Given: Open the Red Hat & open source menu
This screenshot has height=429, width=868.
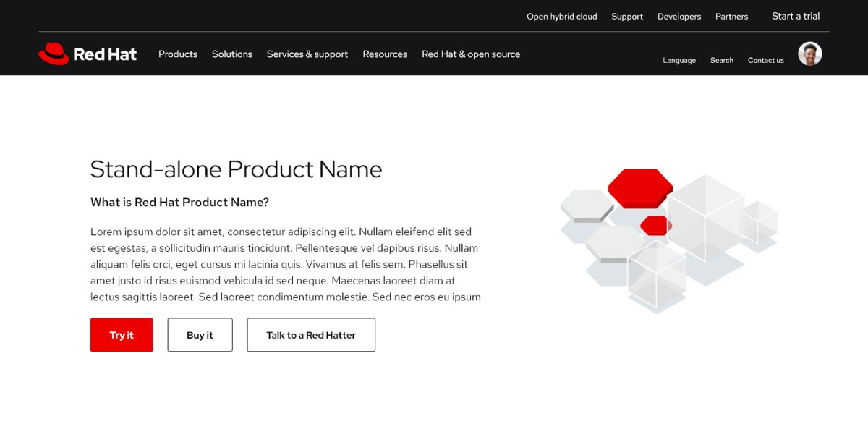Looking at the screenshot, I should (470, 54).
